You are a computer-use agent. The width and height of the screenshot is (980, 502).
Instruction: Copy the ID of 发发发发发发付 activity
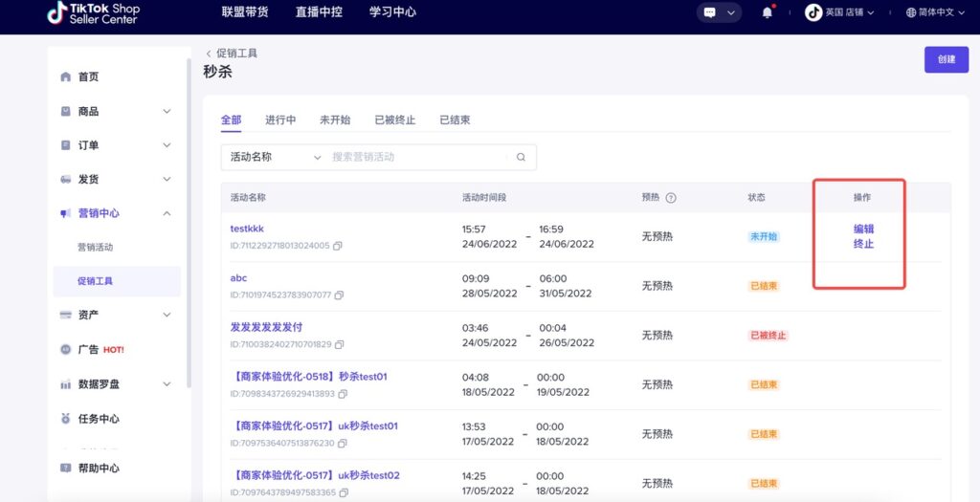click(x=340, y=344)
